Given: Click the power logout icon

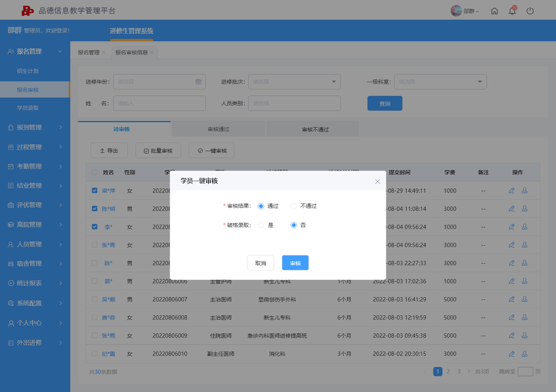Looking at the screenshot, I should [x=530, y=11].
